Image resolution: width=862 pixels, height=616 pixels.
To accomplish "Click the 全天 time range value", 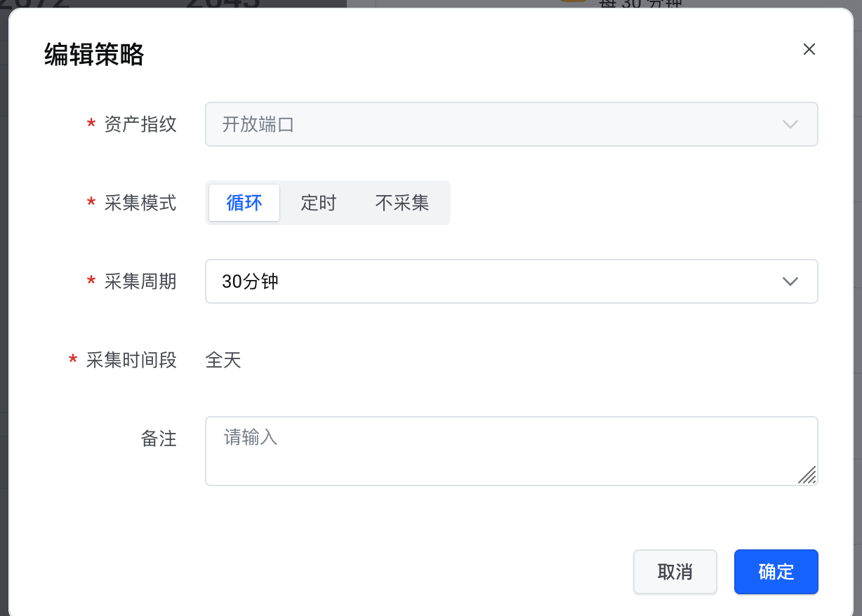I will [x=223, y=361].
